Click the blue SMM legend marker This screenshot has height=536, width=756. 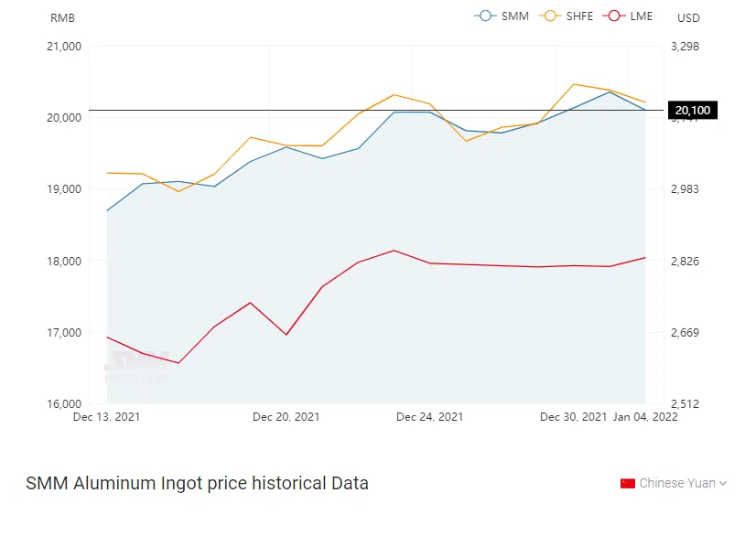(485, 16)
